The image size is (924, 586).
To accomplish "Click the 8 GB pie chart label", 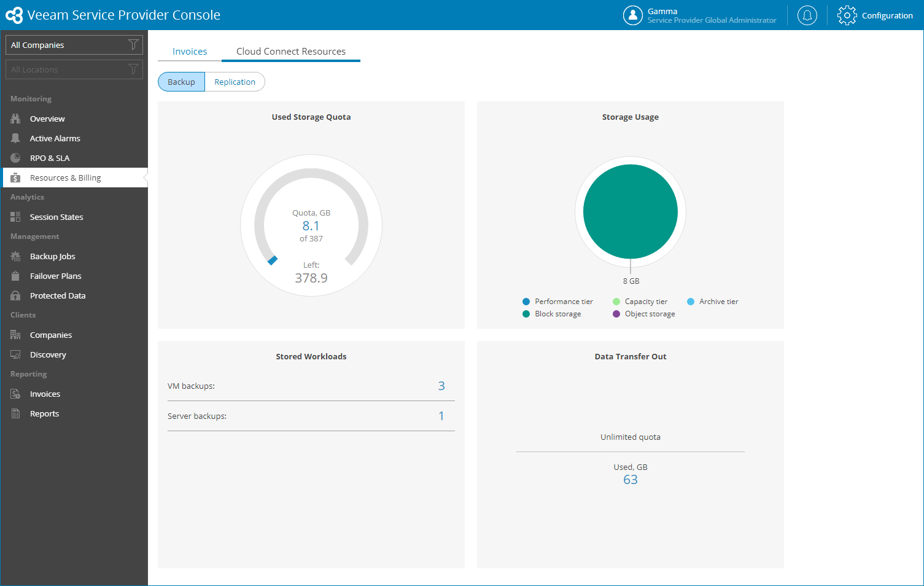I will [631, 281].
